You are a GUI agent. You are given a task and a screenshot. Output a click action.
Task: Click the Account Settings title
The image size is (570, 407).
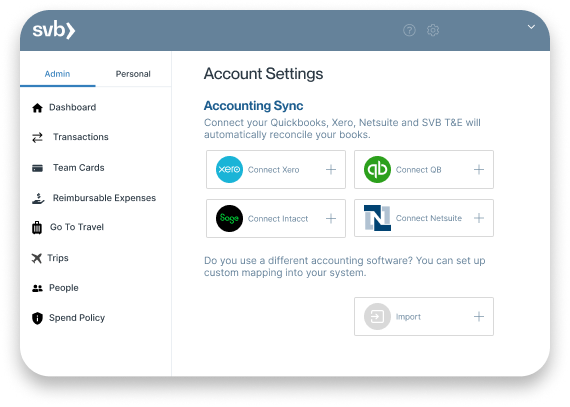tap(263, 74)
